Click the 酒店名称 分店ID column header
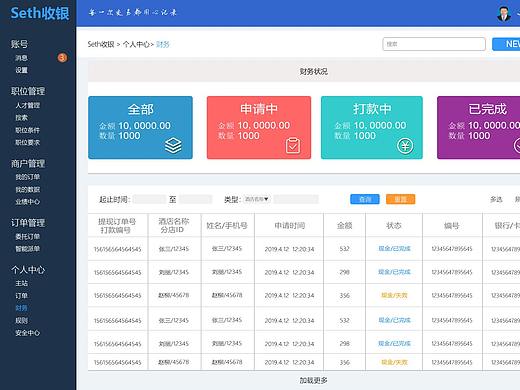The image size is (520, 390). 174,226
